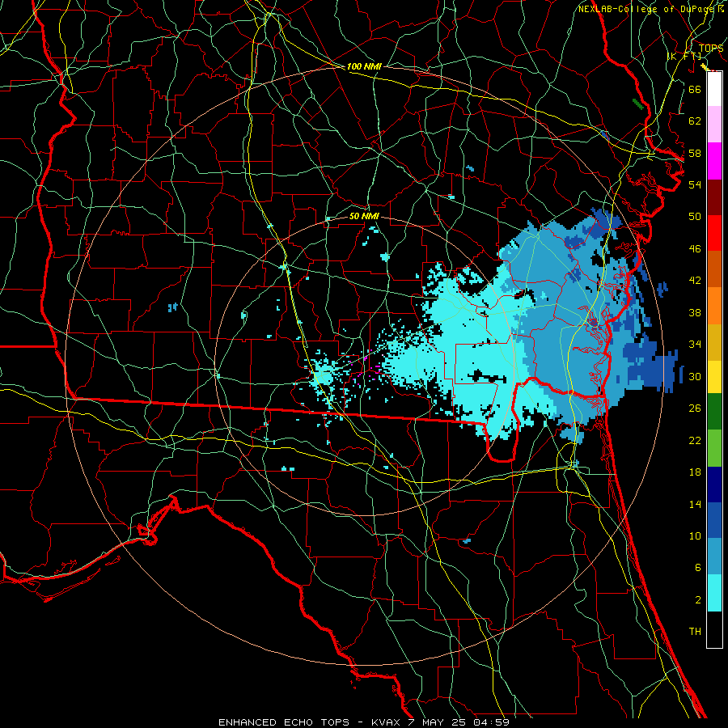Click the '50' legend value
The height and width of the screenshot is (728, 728).
(x=695, y=217)
